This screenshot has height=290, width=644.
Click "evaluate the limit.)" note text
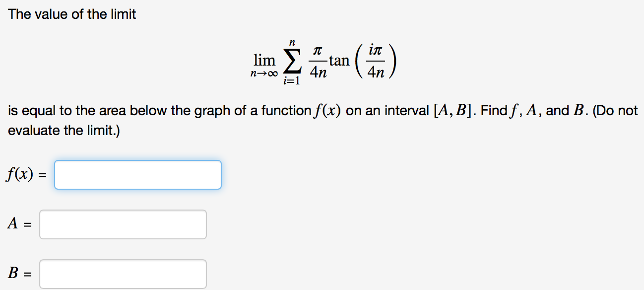tap(64, 131)
